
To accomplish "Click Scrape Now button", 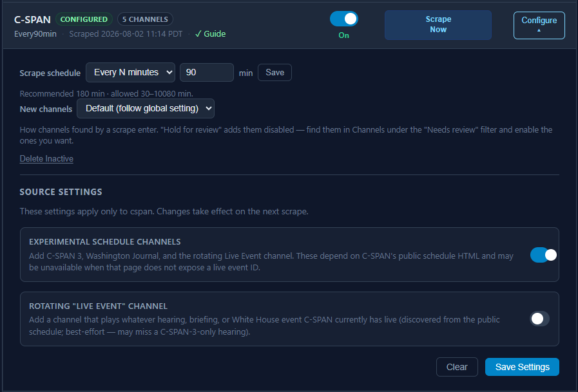I will click(x=438, y=24).
